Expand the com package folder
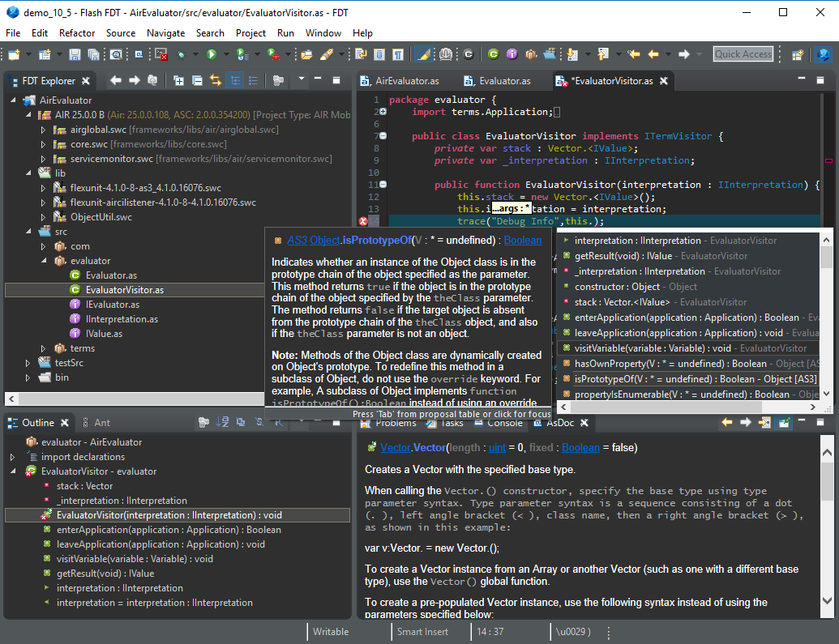Screen dimensions: 839x644 [44, 246]
